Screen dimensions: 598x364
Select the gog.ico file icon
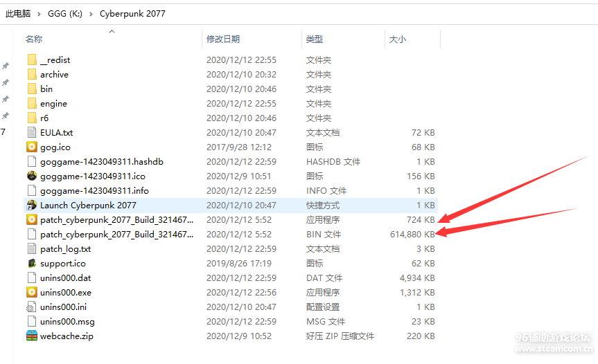coord(32,147)
